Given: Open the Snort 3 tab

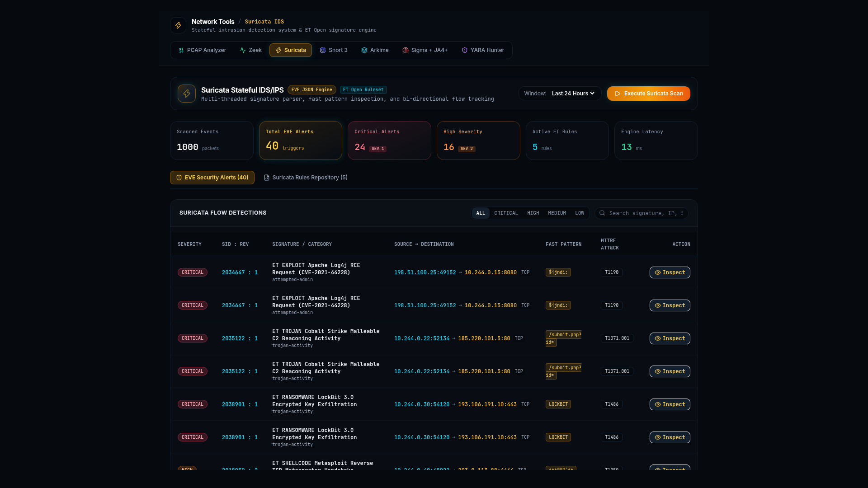Looking at the screenshot, I should pos(334,50).
